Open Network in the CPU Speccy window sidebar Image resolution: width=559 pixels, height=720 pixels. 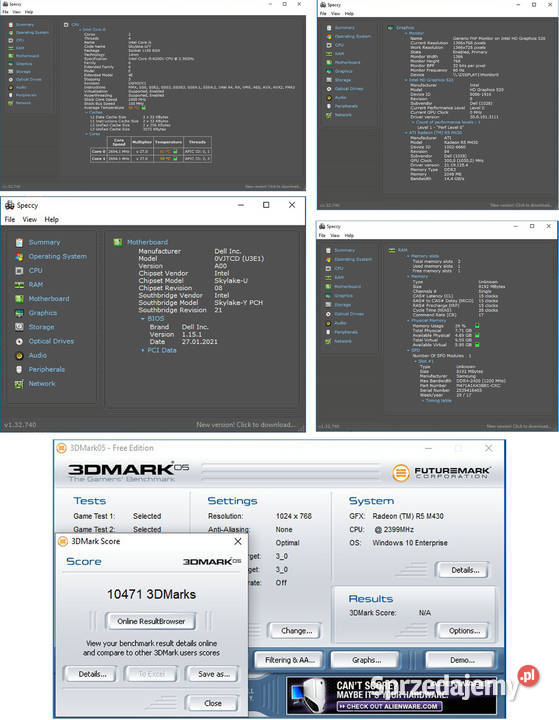23,103
